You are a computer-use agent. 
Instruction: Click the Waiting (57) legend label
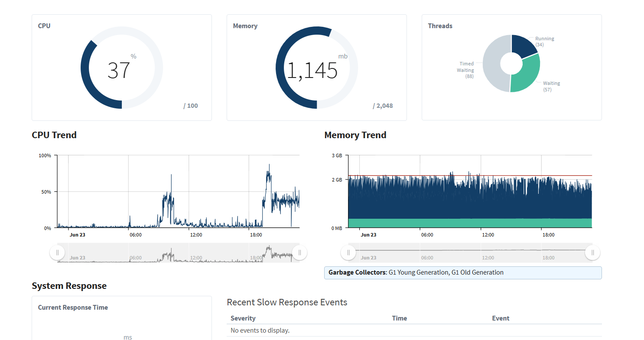551,86
